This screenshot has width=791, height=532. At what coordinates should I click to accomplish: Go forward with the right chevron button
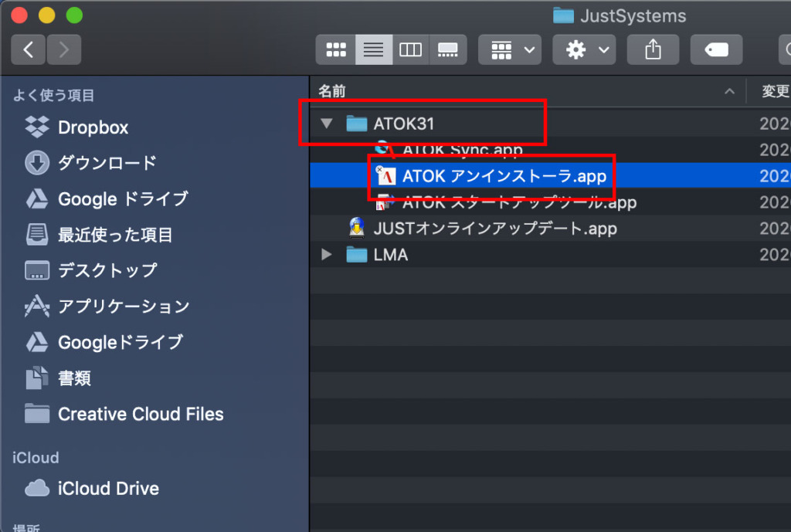[x=63, y=49]
